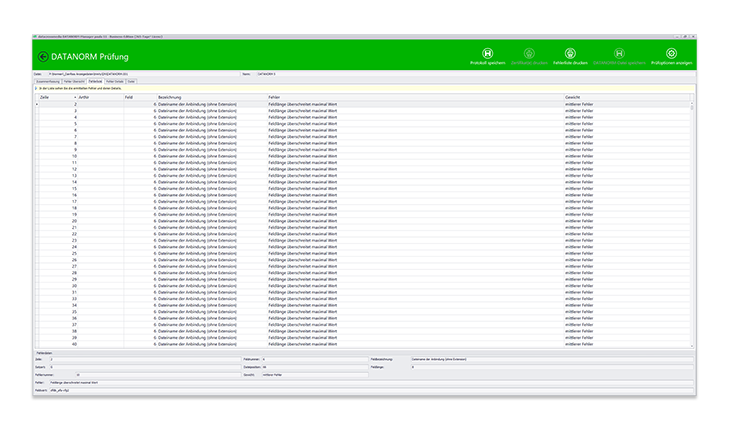Select the table row with Zeile 40

[364, 344]
